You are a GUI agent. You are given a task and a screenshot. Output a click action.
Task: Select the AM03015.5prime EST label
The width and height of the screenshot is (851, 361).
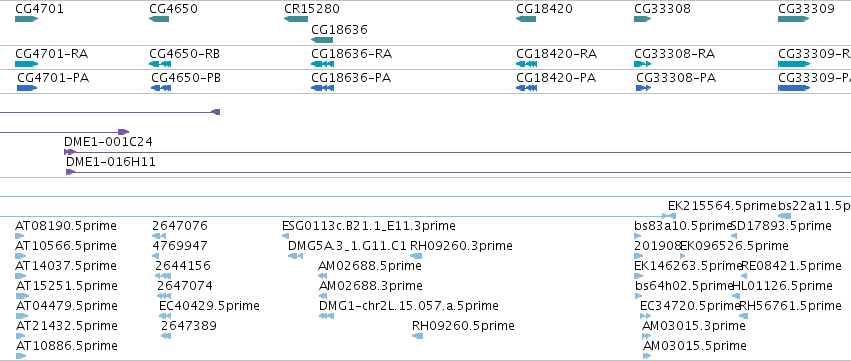pos(694,346)
